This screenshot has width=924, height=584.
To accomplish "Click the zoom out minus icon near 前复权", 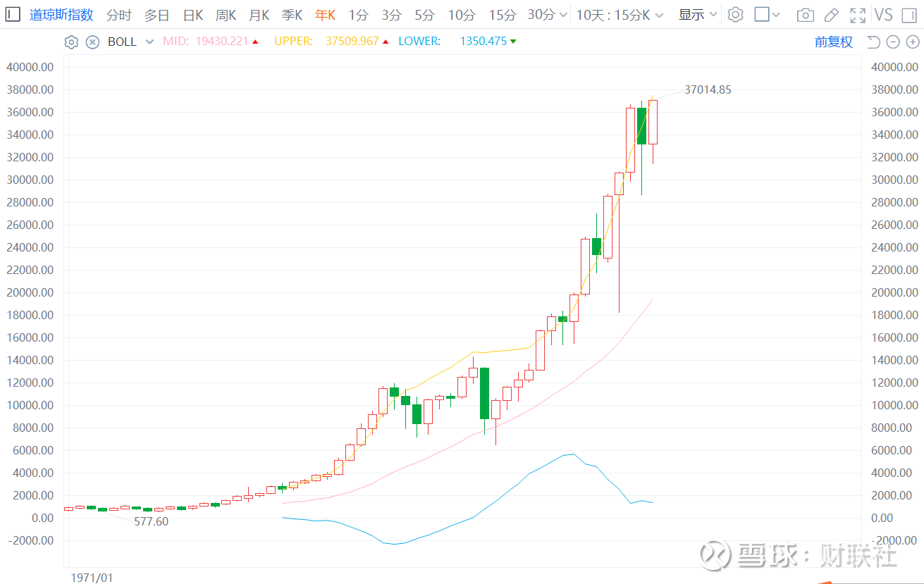I will tap(892, 42).
